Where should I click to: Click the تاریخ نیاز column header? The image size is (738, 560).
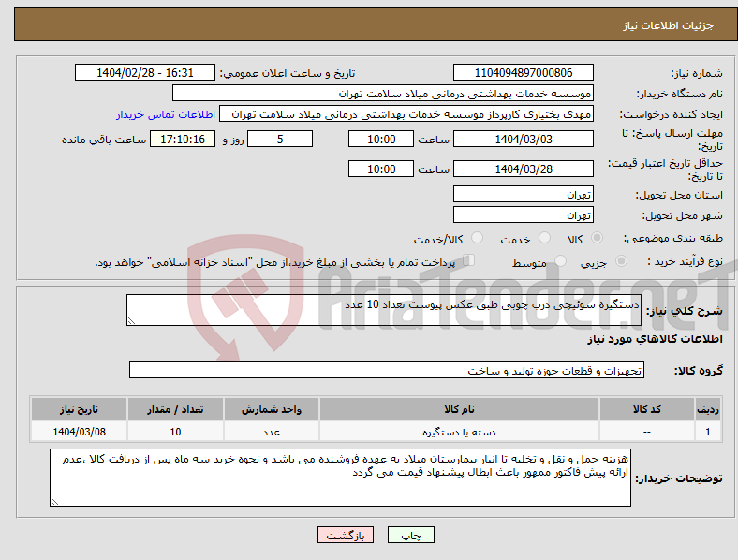click(79, 409)
